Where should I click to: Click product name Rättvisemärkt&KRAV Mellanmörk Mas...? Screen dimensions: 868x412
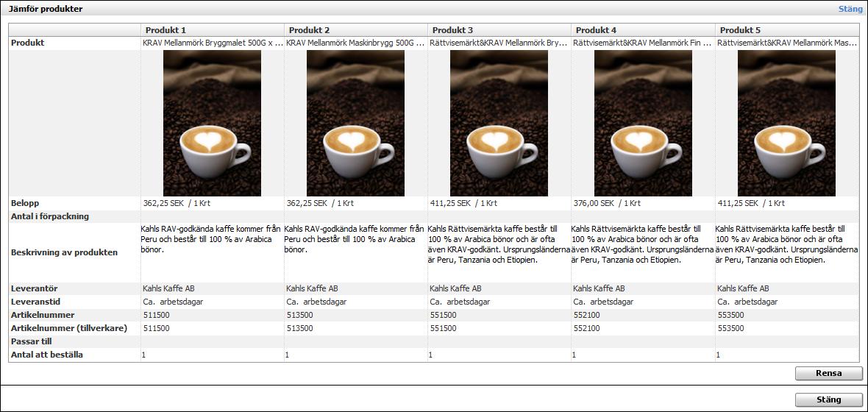coord(786,43)
